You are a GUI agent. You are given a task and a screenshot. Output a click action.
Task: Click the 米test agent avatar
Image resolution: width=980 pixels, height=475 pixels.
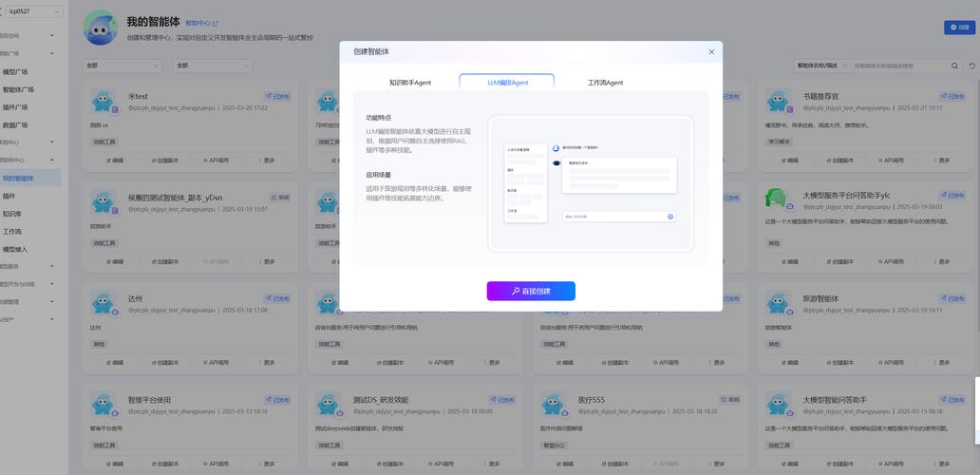(104, 101)
